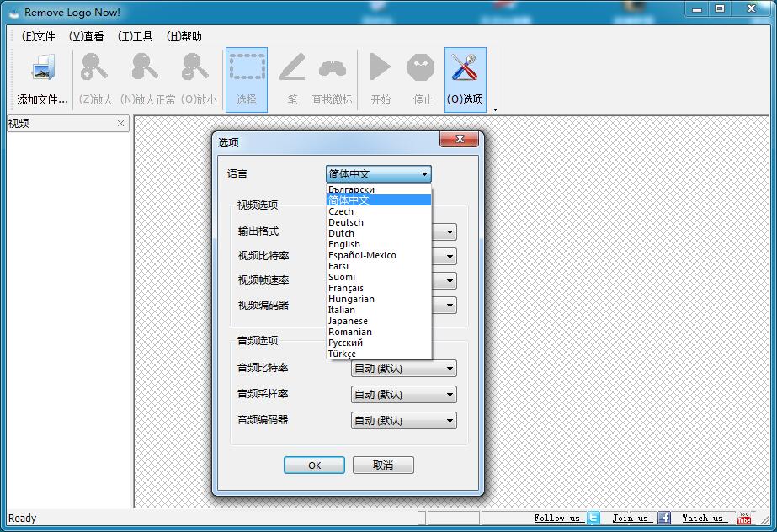Screen dimensions: 777x532
Task: Select Türkçe in the language list
Action: click(379, 354)
